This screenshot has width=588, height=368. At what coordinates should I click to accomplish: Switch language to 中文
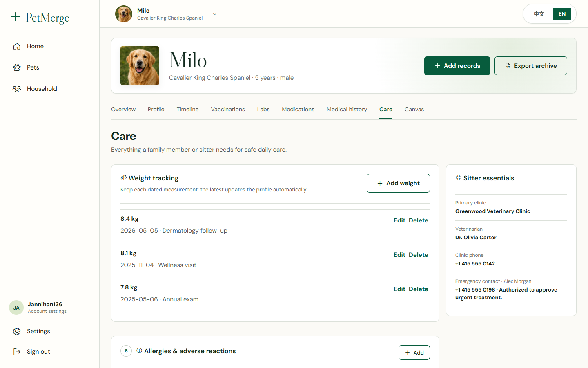pos(539,14)
